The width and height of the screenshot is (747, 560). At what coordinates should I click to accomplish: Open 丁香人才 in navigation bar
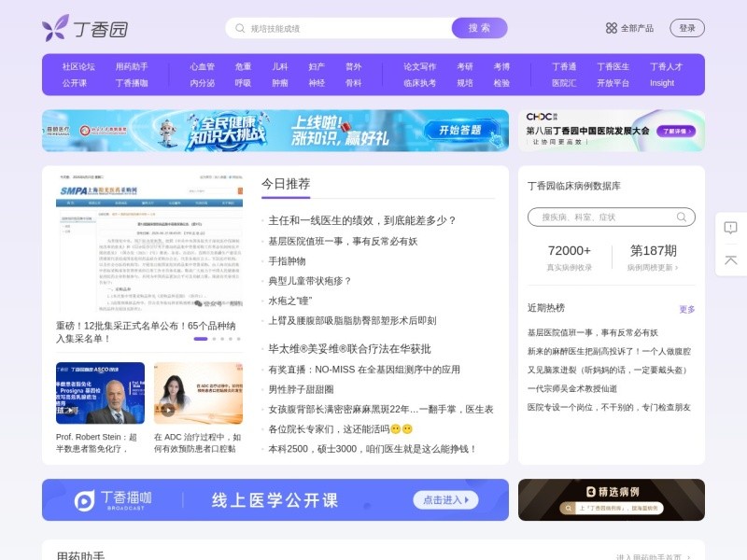point(667,66)
